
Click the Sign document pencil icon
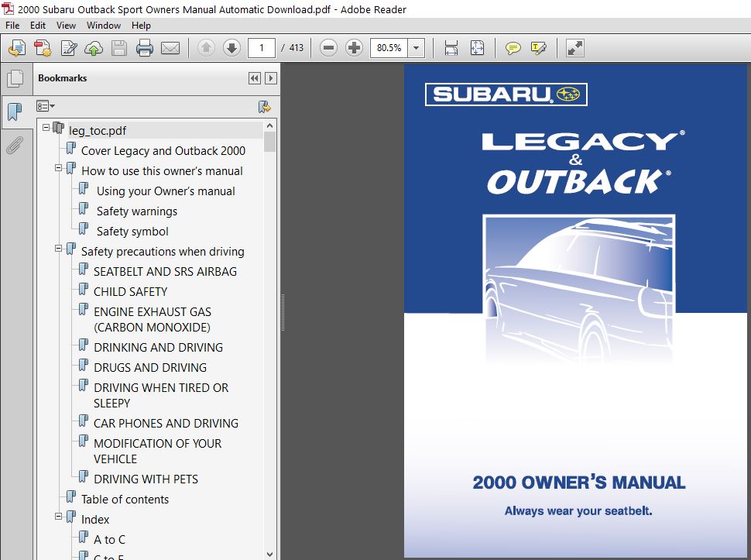tap(68, 48)
